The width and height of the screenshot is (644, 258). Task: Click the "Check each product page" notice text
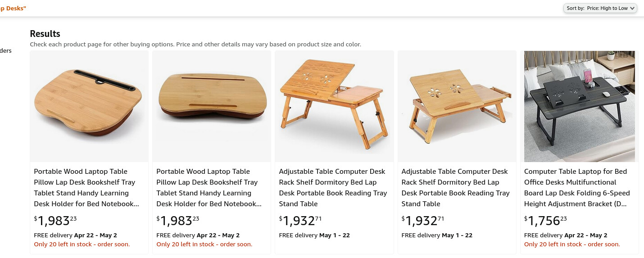coord(195,45)
